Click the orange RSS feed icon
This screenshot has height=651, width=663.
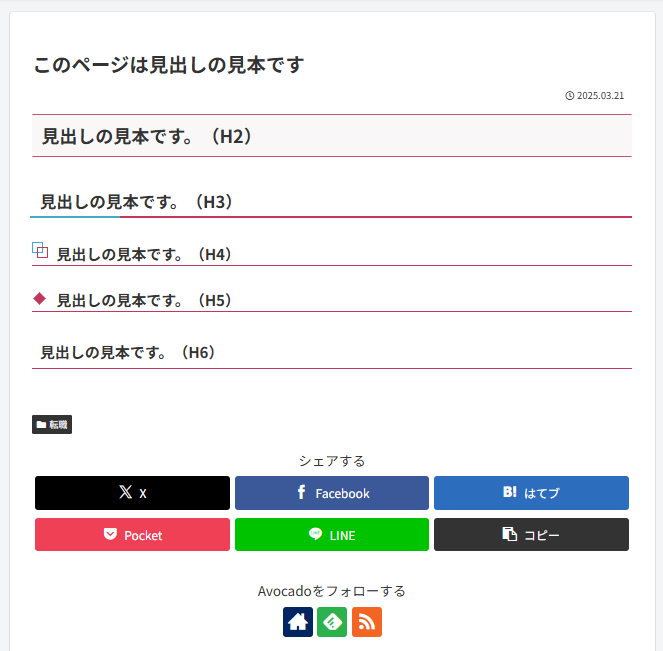point(367,622)
